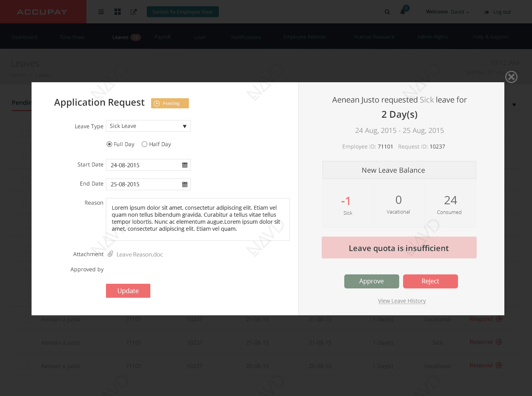Click into the Reason text area
Viewport: 532px width, 396px height.
coord(198,219)
